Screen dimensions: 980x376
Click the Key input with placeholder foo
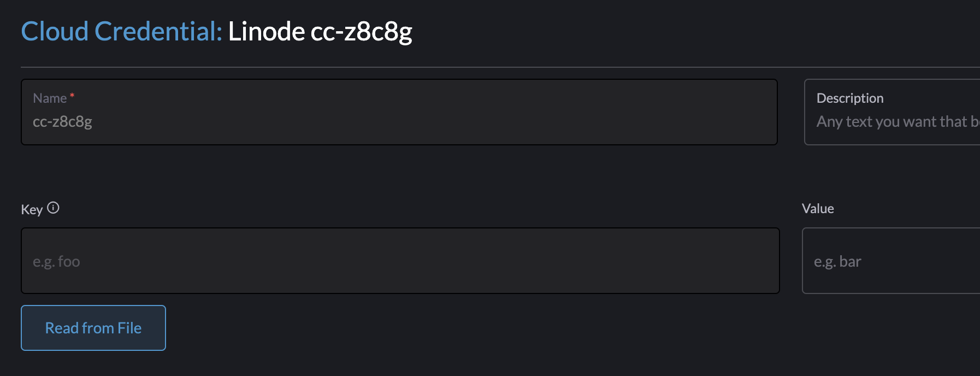point(399,261)
